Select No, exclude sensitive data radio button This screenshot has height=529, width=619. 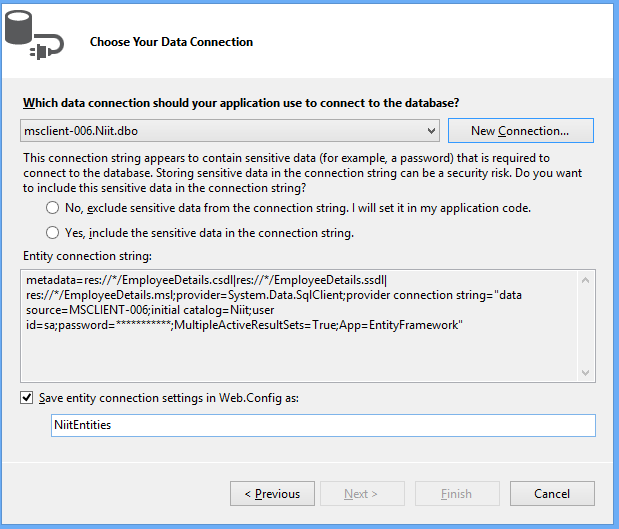(x=52, y=208)
